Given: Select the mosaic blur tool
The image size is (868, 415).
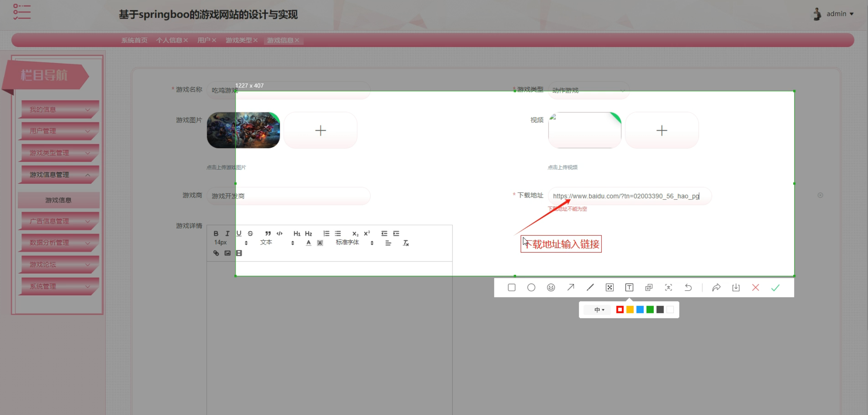Looking at the screenshot, I should tap(610, 288).
